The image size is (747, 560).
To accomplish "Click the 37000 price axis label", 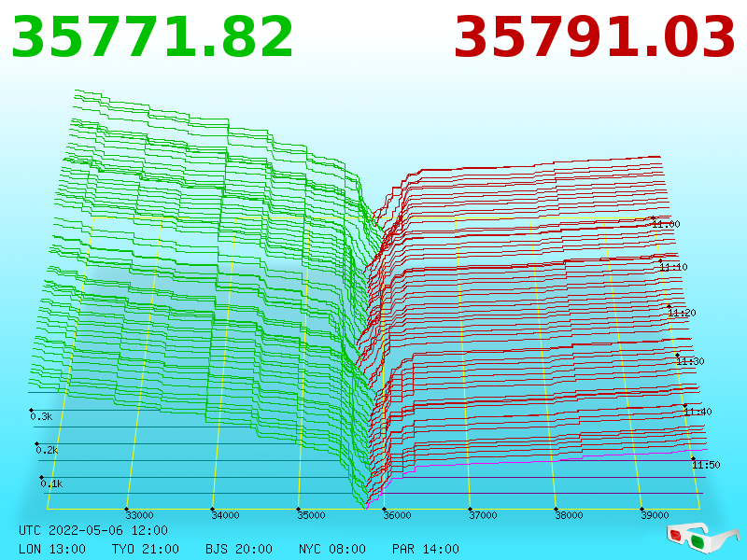I will 483,515.
